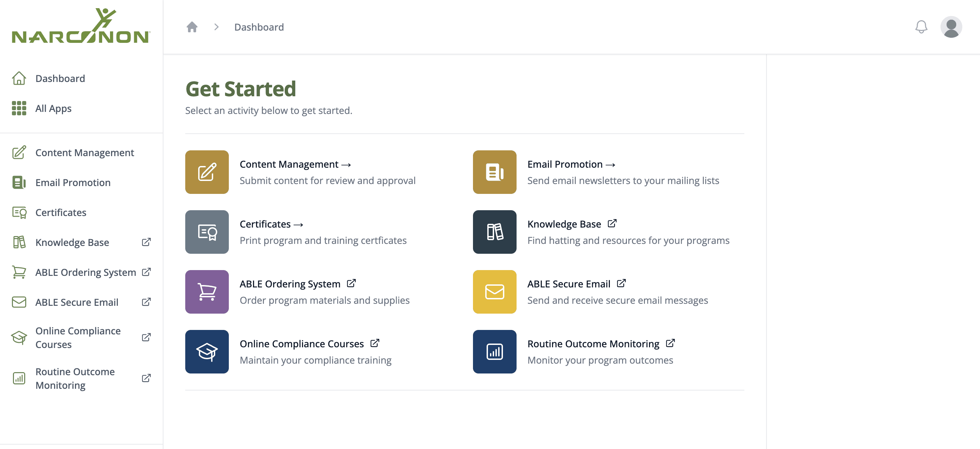The image size is (980, 449).
Task: Click the Content Management pencil icon tile
Action: [207, 172]
